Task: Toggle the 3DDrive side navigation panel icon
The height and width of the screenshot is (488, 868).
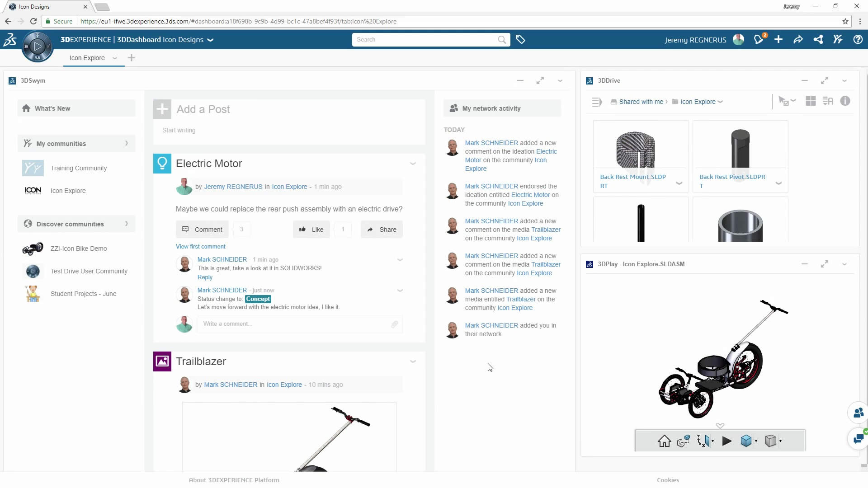Action: coord(597,102)
